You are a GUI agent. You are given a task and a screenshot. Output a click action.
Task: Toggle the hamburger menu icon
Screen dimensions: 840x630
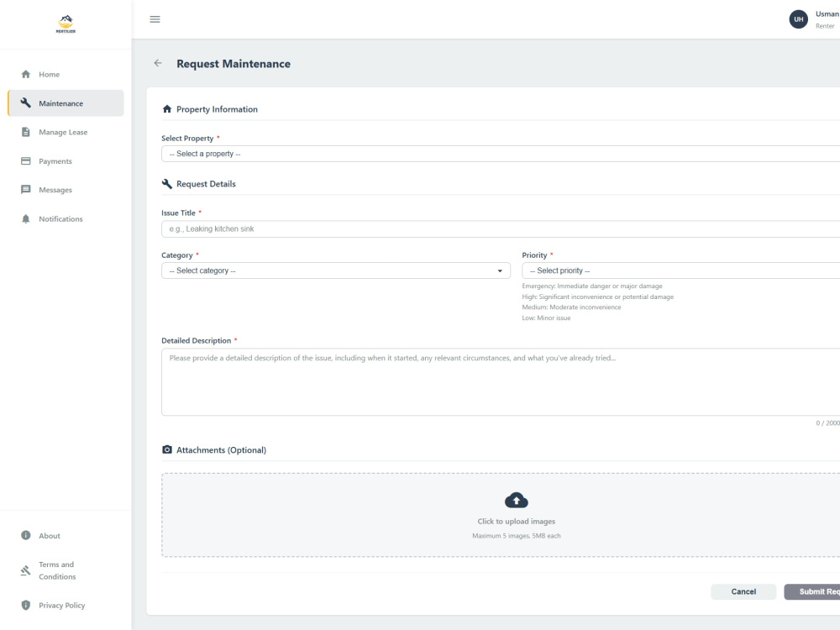[155, 19]
